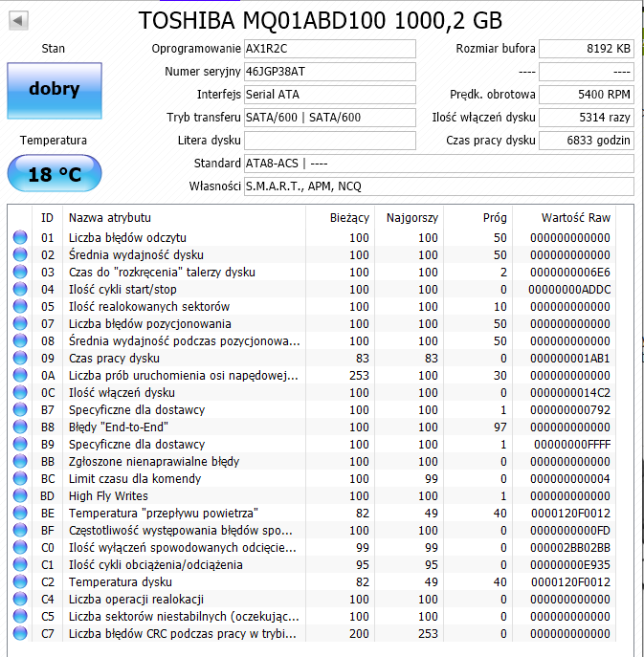Click status orb for attribute 01
The height and width of the screenshot is (657, 644).
coord(20,237)
